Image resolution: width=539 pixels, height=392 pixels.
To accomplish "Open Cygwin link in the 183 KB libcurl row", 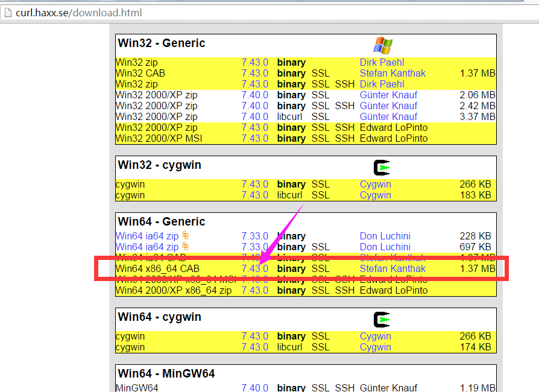I will click(x=376, y=195).
